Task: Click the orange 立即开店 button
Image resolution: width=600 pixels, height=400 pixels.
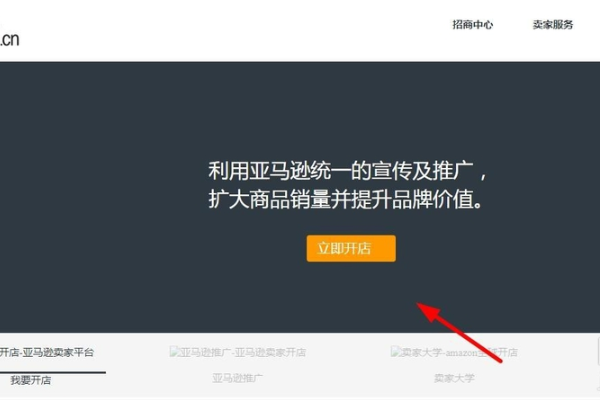Action: (x=351, y=248)
